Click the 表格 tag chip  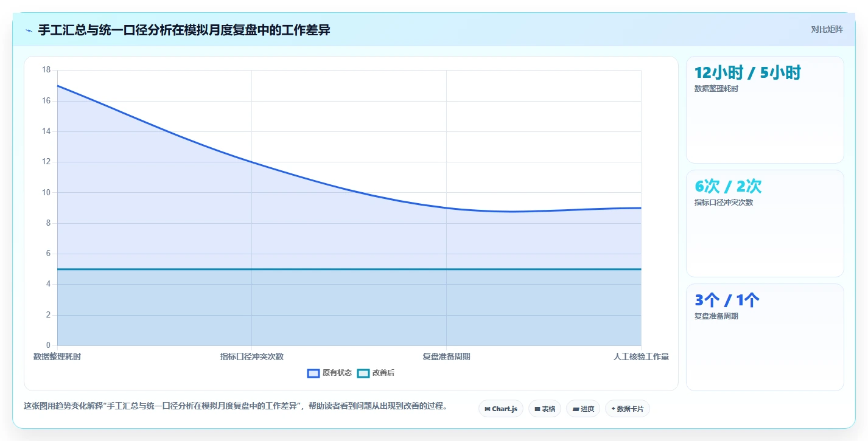(545, 409)
